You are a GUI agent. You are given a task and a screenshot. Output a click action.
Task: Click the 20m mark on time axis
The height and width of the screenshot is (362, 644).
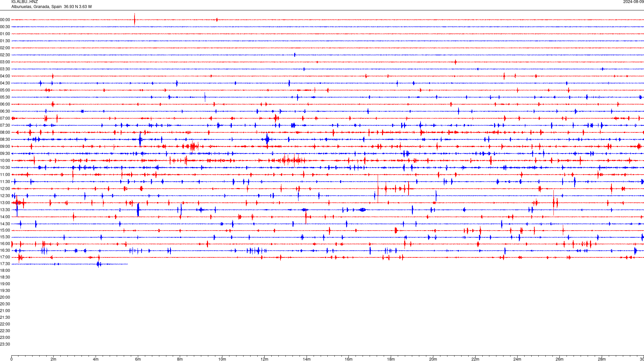pos(433,359)
